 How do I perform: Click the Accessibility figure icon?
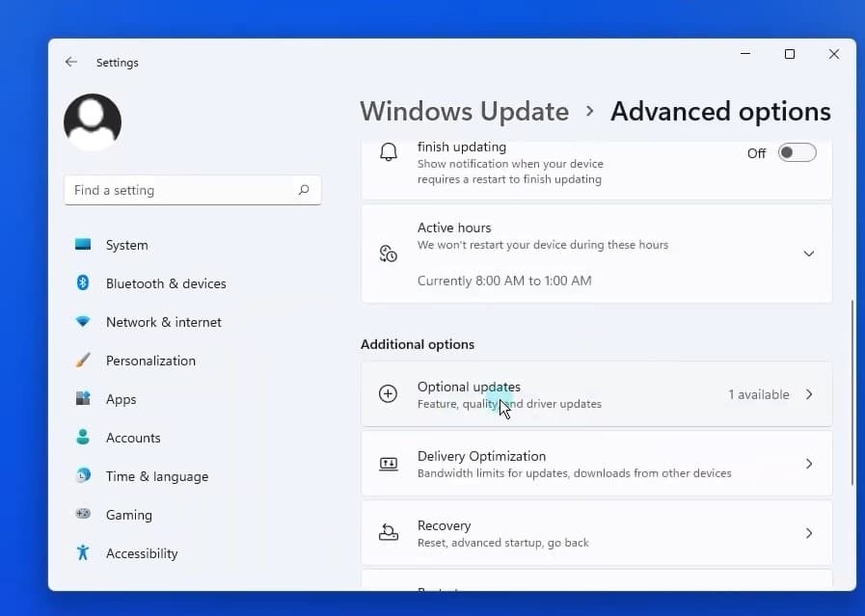tap(83, 552)
